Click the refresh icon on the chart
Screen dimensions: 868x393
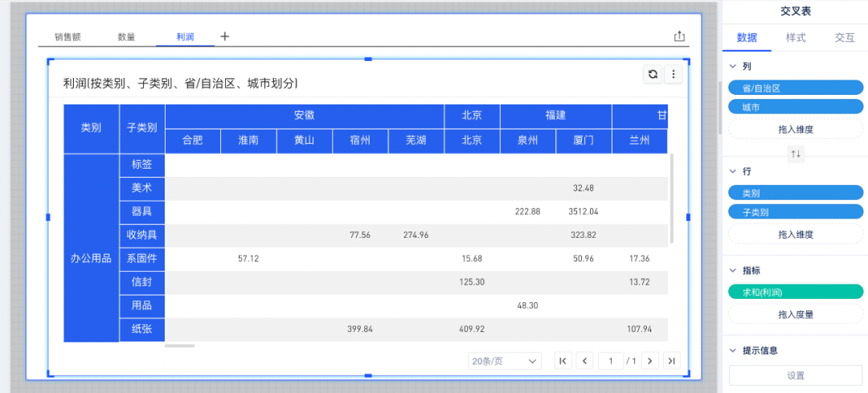[653, 74]
